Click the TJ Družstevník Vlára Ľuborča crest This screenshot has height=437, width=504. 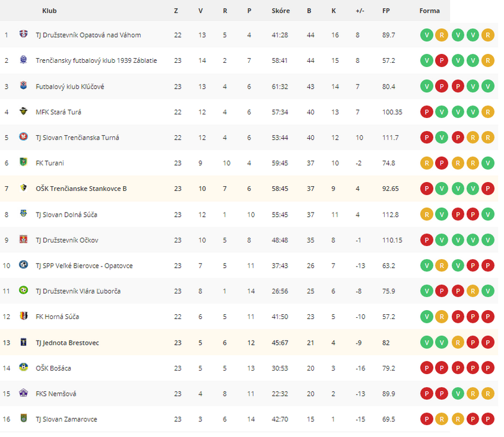[x=23, y=290]
